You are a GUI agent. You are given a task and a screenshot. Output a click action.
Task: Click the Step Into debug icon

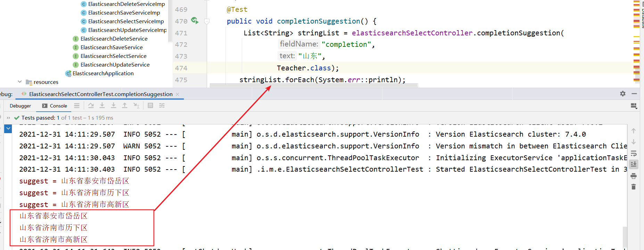(x=102, y=105)
